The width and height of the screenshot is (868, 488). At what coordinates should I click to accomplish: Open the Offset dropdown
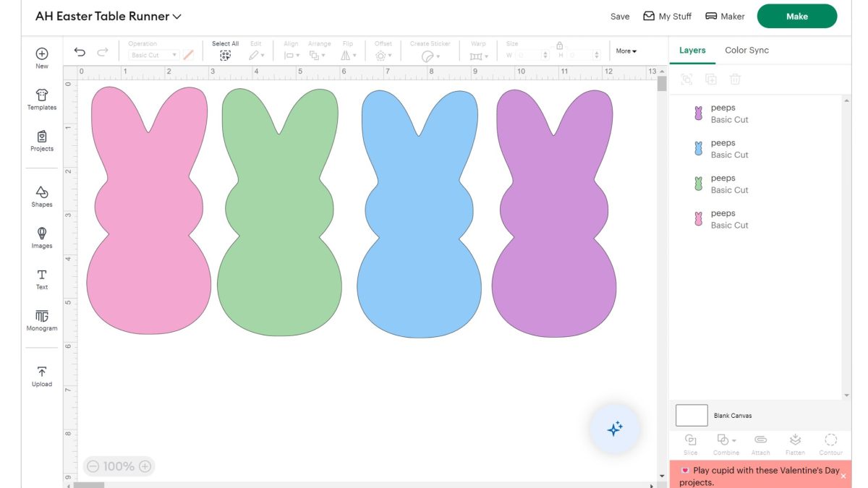coord(383,55)
